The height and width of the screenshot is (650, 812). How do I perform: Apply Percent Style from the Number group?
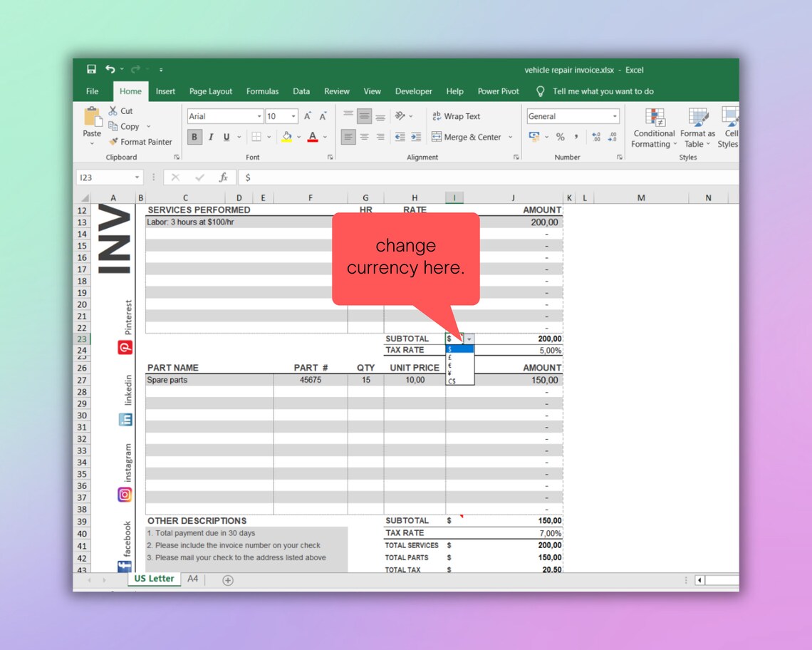pyautogui.click(x=560, y=135)
